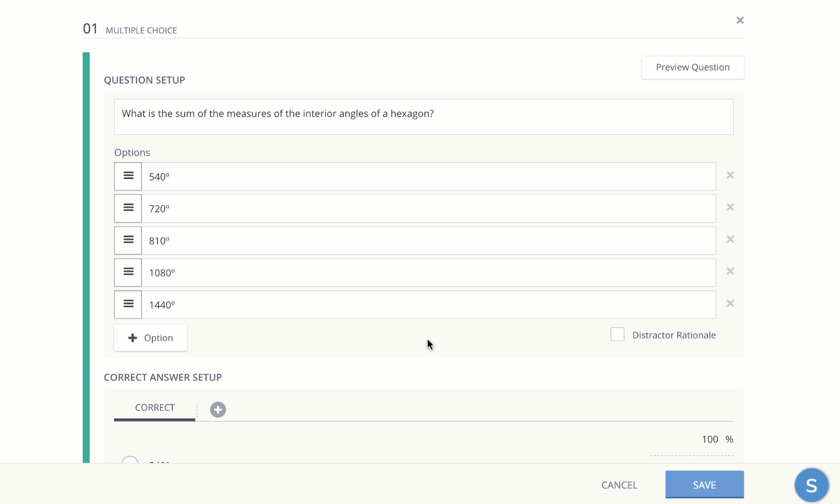Select the radio button marking the correct answer
Screen dimensions: 840x504
click(129, 462)
